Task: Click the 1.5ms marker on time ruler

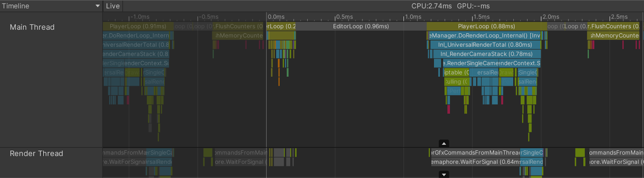Action: [x=481, y=17]
